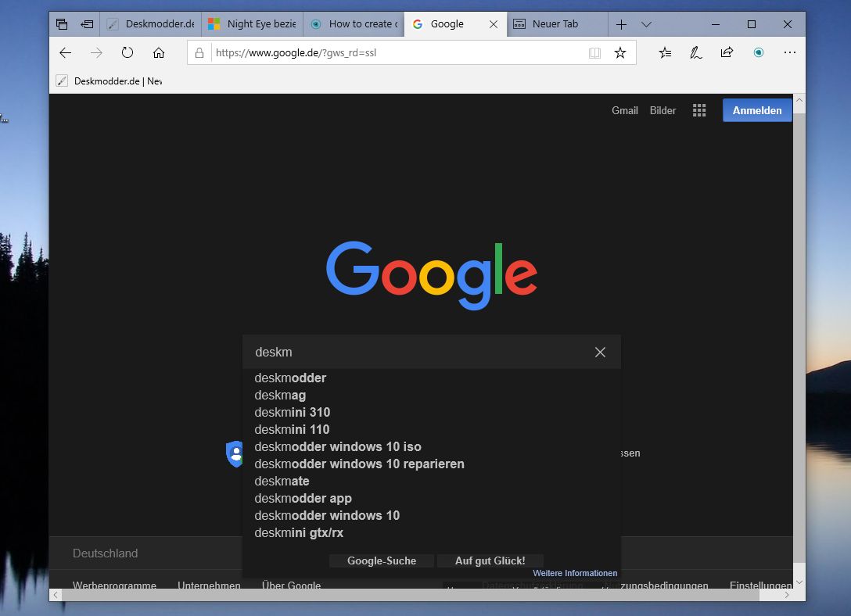This screenshot has height=616, width=851.
Task: Click the blue privacy shield icon
Action: point(235,454)
